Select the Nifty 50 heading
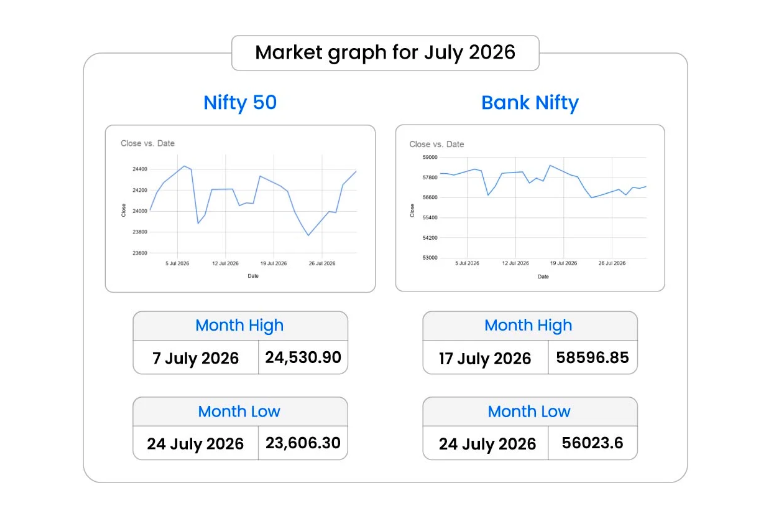773x508 pixels. [x=240, y=103]
